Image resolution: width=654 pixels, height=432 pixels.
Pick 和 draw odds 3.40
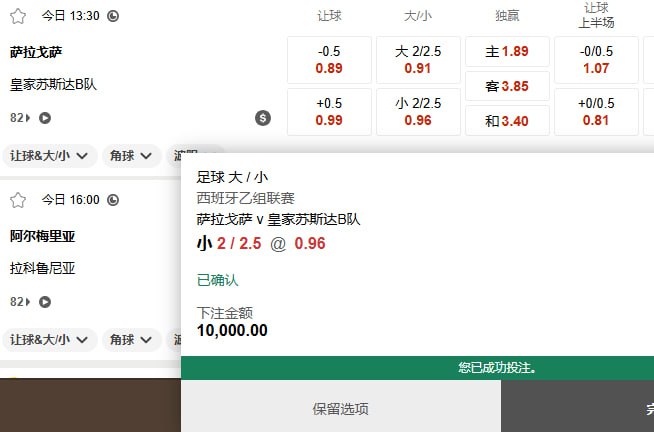coord(507,121)
